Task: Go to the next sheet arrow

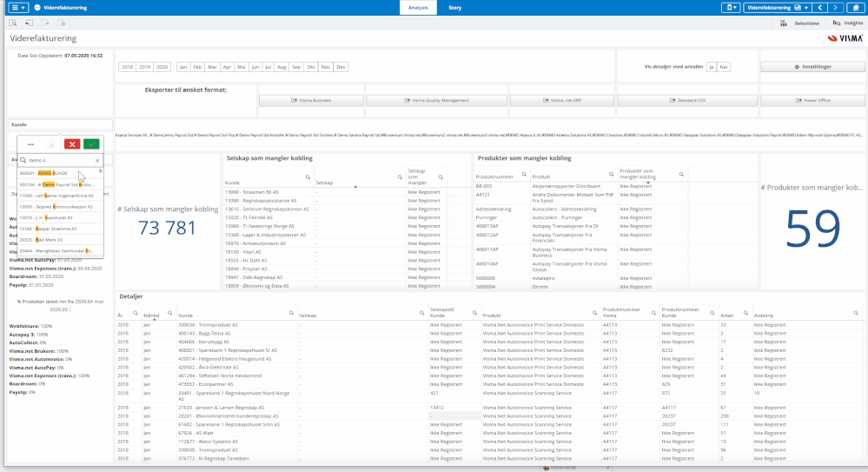Action: 835,8
